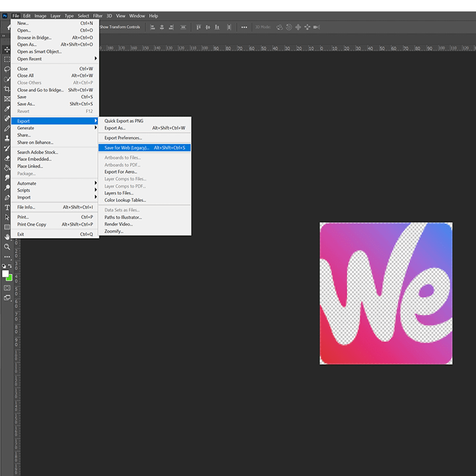Image resolution: width=476 pixels, height=476 pixels.
Task: Choose Render Video
Action: 145,224
